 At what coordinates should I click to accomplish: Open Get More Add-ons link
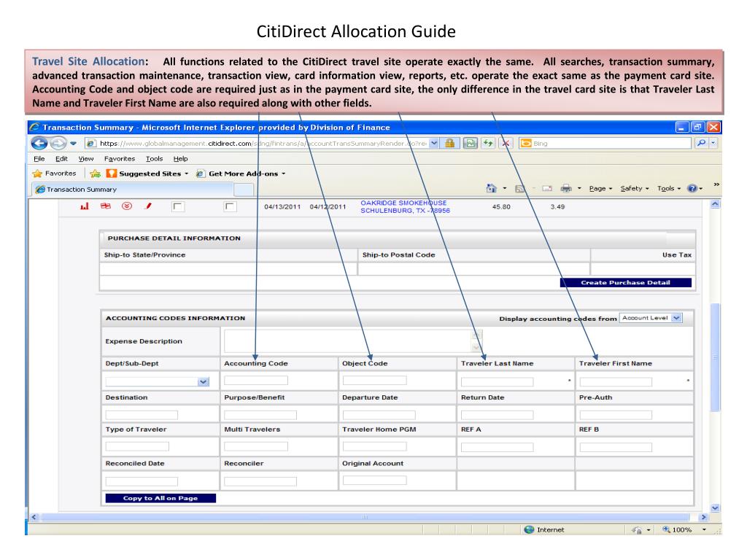tap(241, 174)
